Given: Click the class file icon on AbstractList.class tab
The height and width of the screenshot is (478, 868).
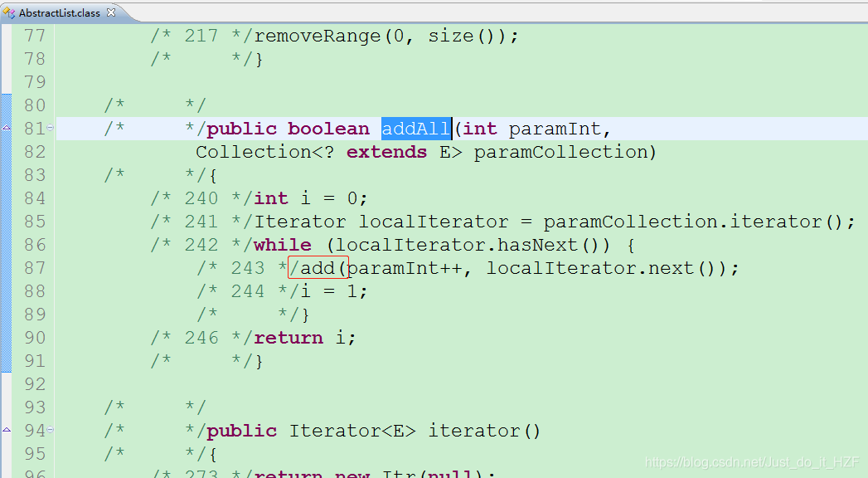Looking at the screenshot, I should pyautogui.click(x=9, y=12).
